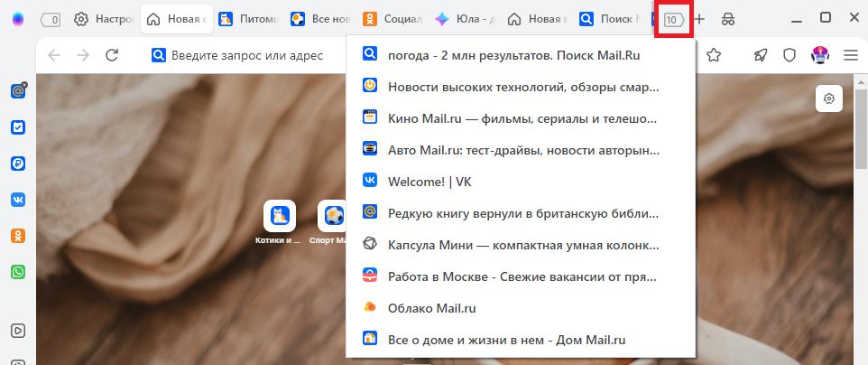Screen dimensions: 868x365
Task: Select 'Все о доме и жизни' tab entry
Action: click(x=521, y=340)
